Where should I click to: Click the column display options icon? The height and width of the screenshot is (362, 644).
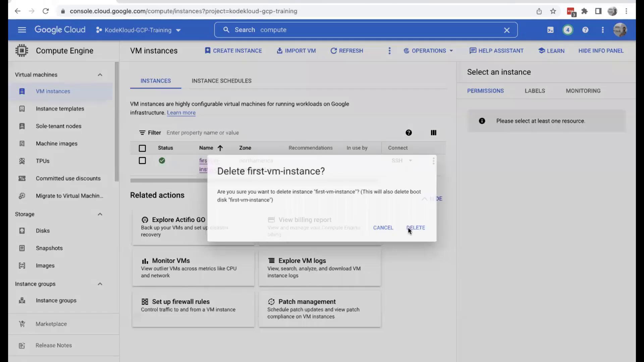click(x=433, y=133)
